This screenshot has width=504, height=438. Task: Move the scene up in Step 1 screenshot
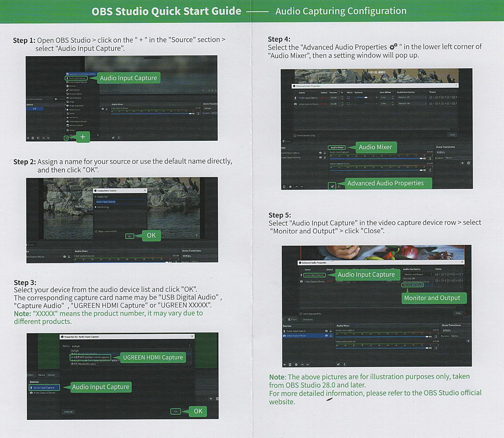point(44,138)
